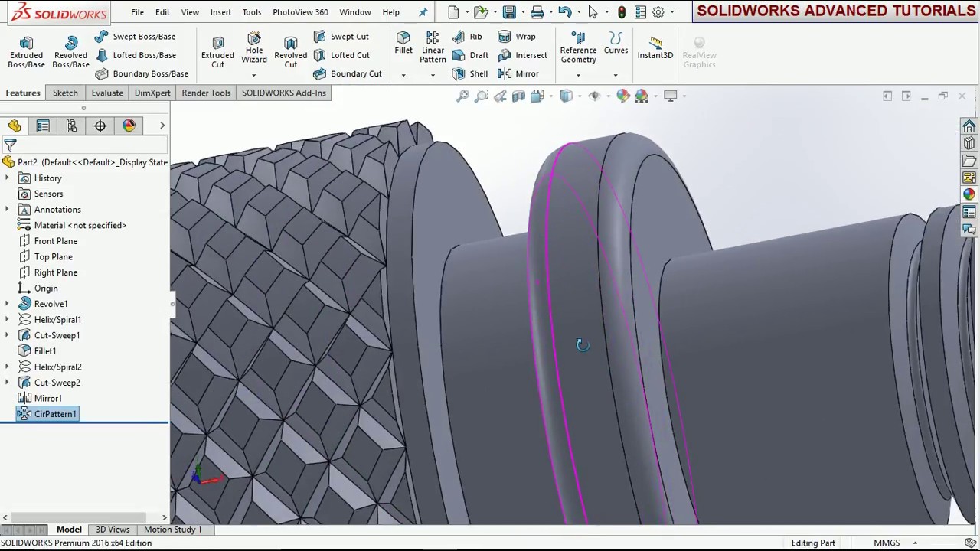Expand Hole Wizard dropdown arrow
The height and width of the screenshot is (551, 980).
[x=254, y=75]
